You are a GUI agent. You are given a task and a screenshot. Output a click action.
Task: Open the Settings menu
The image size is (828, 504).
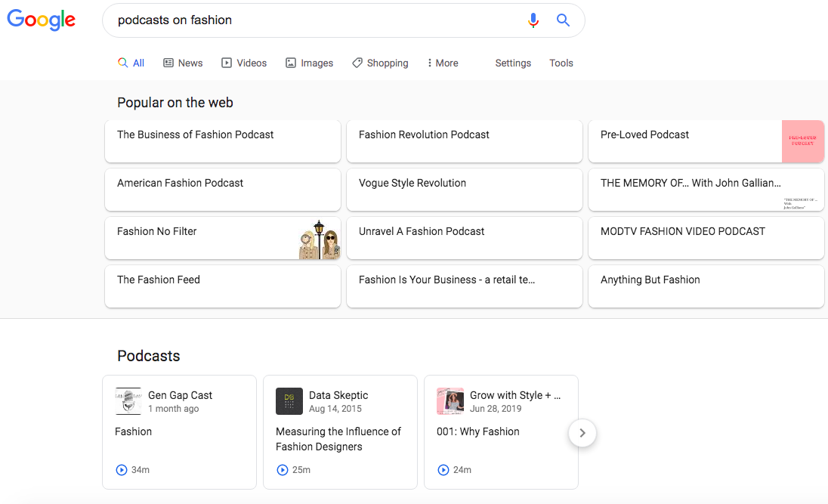[x=513, y=63]
